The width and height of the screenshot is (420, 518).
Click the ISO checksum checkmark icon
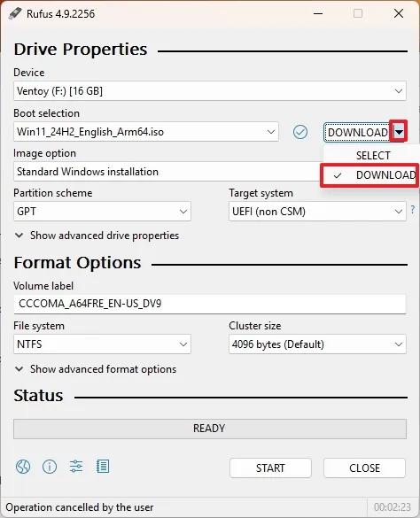(300, 132)
